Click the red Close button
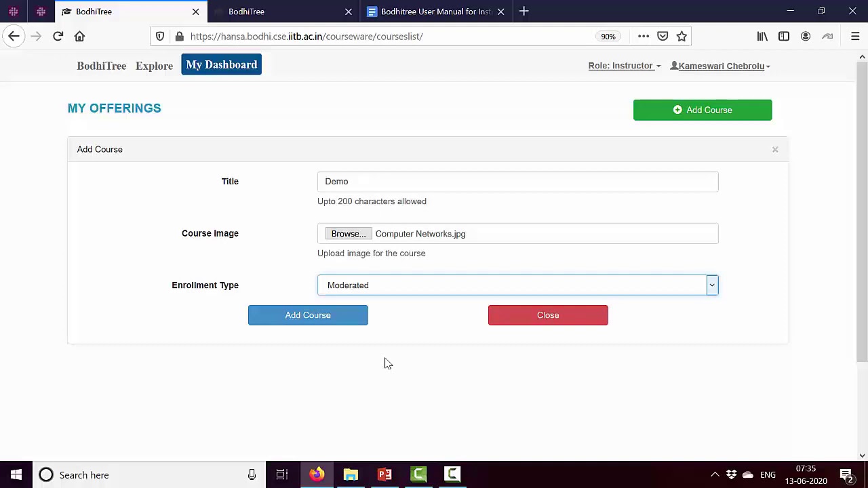This screenshot has height=488, width=868. tap(548, 315)
